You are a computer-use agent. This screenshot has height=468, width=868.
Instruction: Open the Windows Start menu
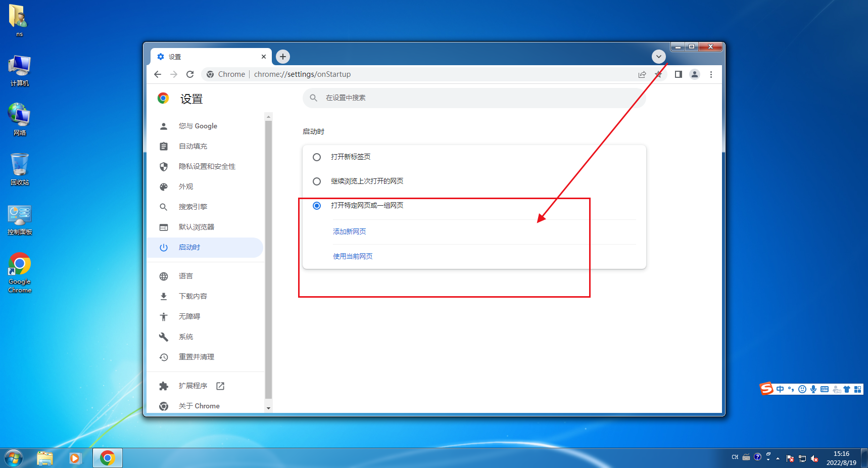coord(14,458)
